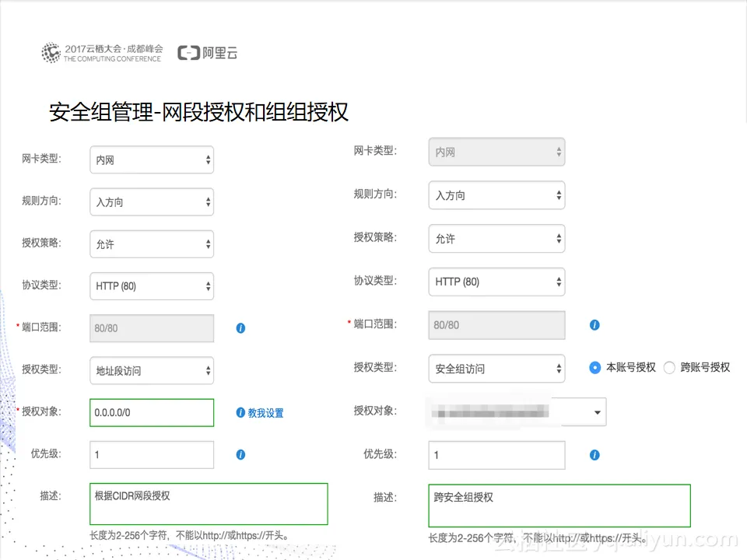Open right 协议类型 dropdown showing HTTP (80)
The height and width of the screenshot is (560, 747).
(x=496, y=282)
